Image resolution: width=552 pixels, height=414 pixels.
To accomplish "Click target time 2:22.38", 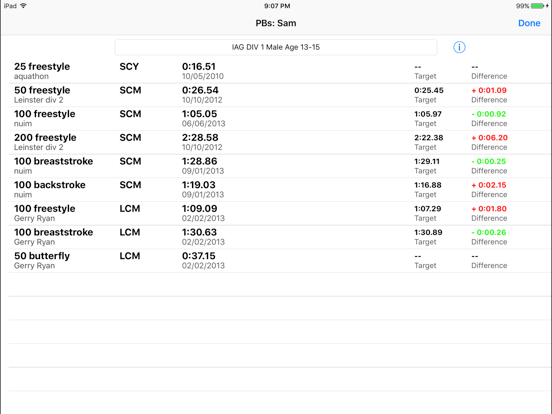I will click(429, 137).
